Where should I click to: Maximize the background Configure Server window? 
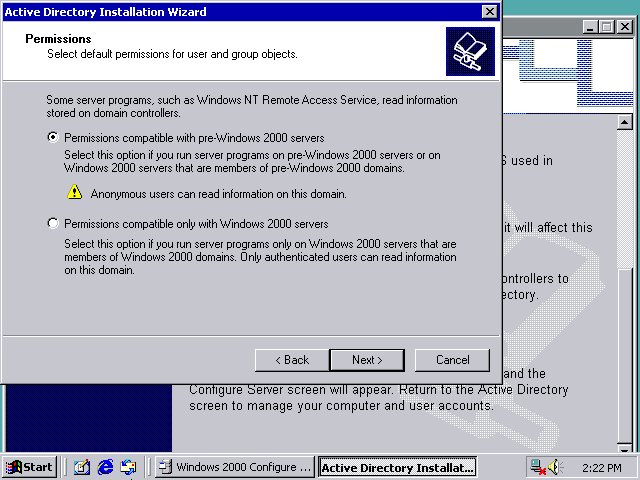click(607, 27)
